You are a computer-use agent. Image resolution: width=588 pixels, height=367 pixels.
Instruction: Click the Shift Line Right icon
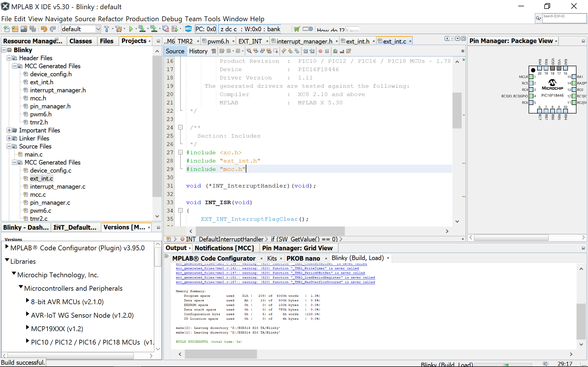click(x=312, y=51)
